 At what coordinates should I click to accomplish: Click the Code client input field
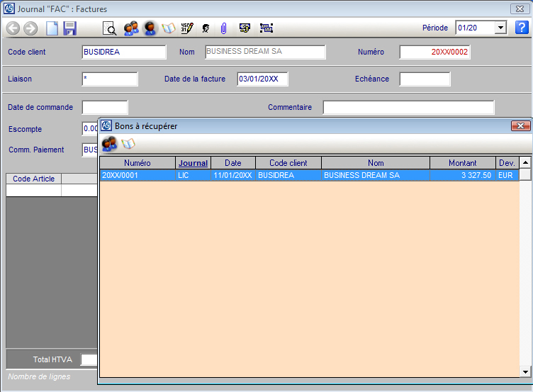tap(124, 52)
